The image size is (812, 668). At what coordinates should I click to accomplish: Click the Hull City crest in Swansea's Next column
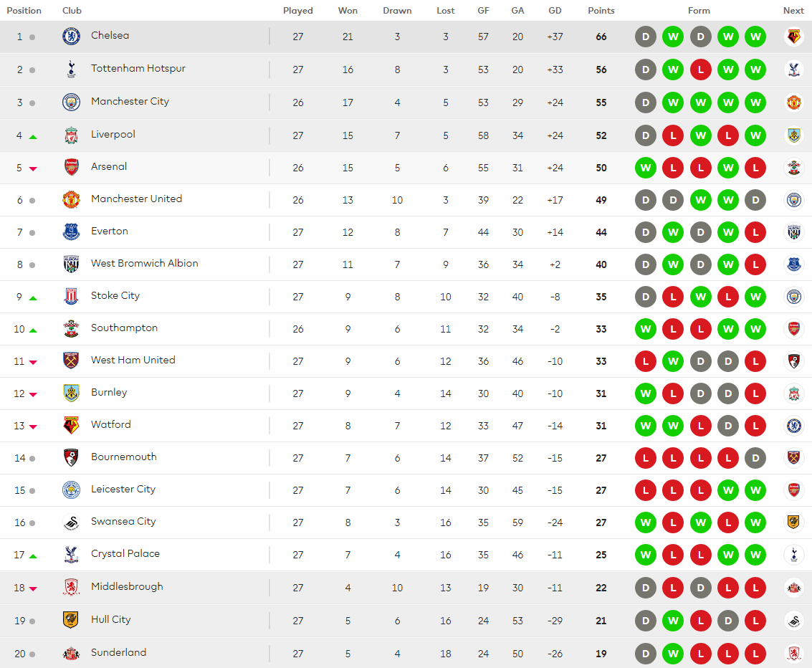(x=793, y=523)
